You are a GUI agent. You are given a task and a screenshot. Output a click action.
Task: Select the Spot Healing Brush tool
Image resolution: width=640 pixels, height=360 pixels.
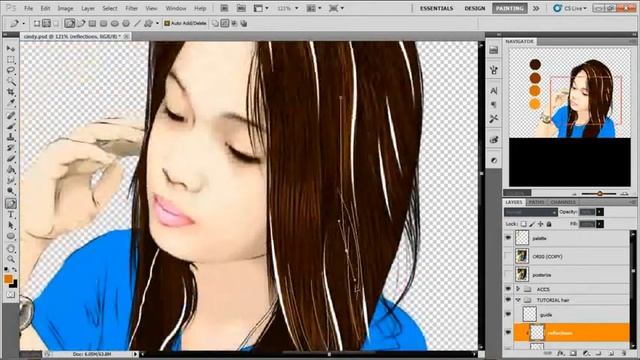click(x=11, y=116)
